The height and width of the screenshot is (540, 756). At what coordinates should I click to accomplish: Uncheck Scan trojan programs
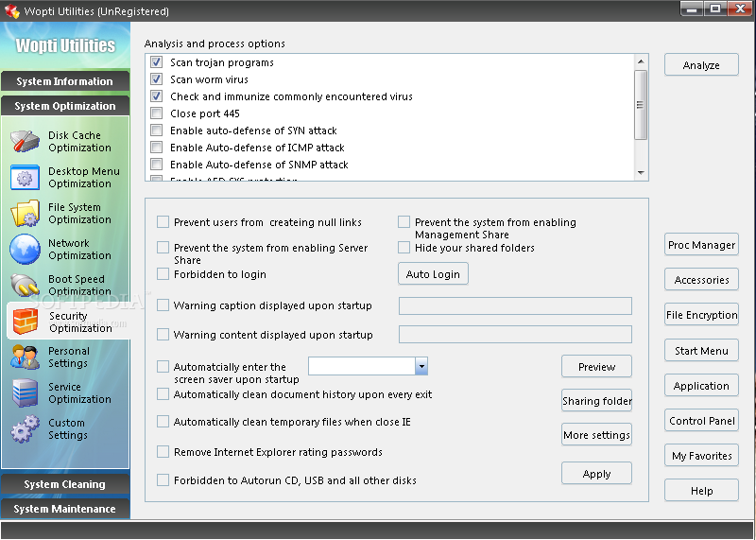point(156,62)
